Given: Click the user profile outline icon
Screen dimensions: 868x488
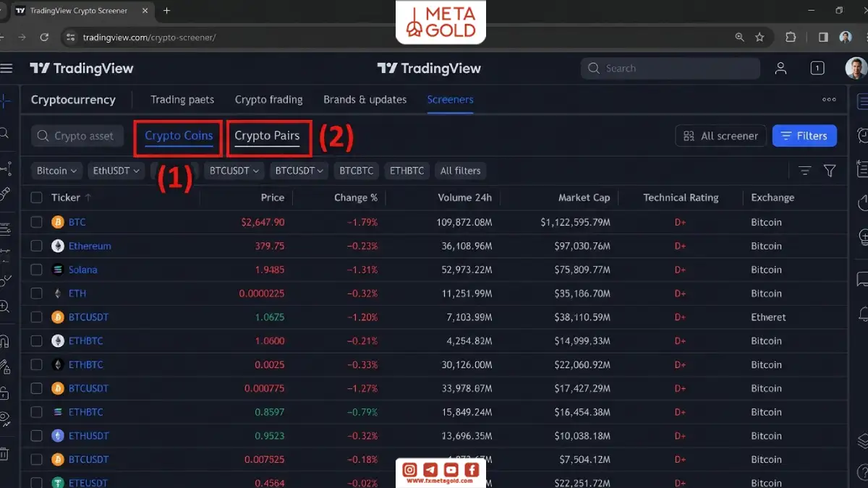Looking at the screenshot, I should [780, 69].
